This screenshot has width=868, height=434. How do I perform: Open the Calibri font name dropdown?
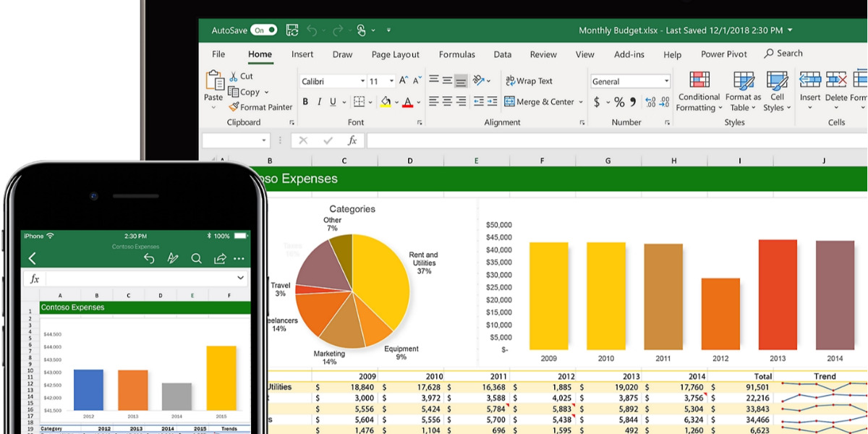point(362,82)
